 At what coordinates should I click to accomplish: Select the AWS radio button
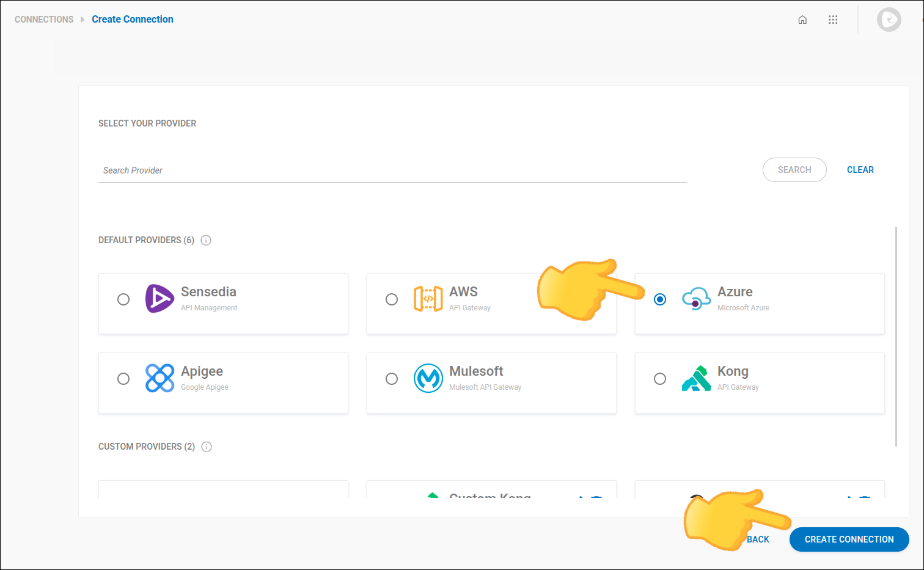392,299
